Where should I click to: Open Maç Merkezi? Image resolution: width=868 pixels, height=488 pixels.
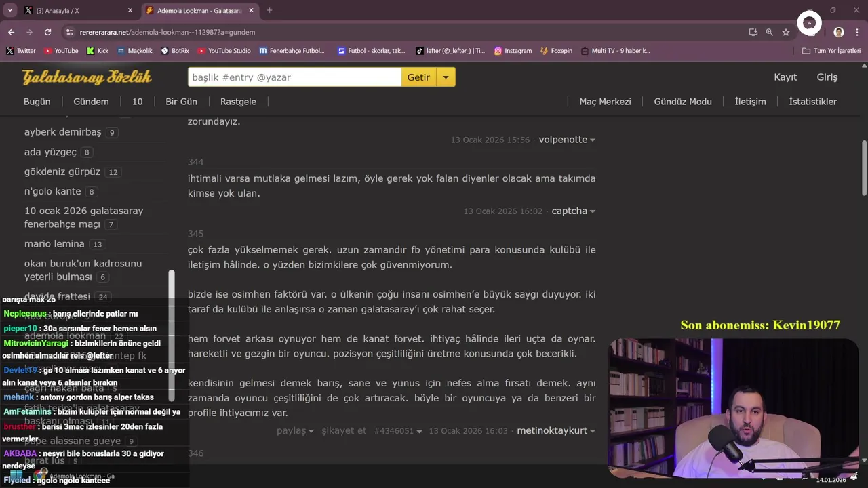click(x=605, y=102)
